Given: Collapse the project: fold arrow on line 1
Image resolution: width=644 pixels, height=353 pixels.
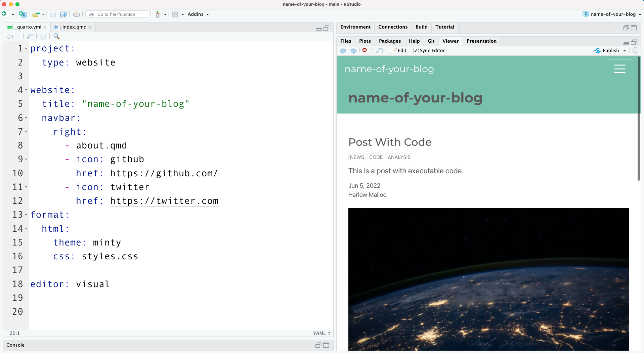Looking at the screenshot, I should click(26, 48).
